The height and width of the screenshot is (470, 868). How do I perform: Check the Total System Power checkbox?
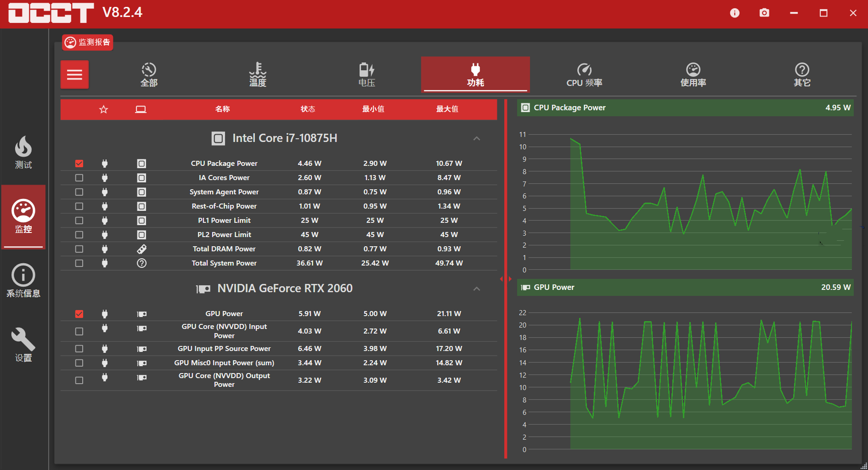(79, 263)
